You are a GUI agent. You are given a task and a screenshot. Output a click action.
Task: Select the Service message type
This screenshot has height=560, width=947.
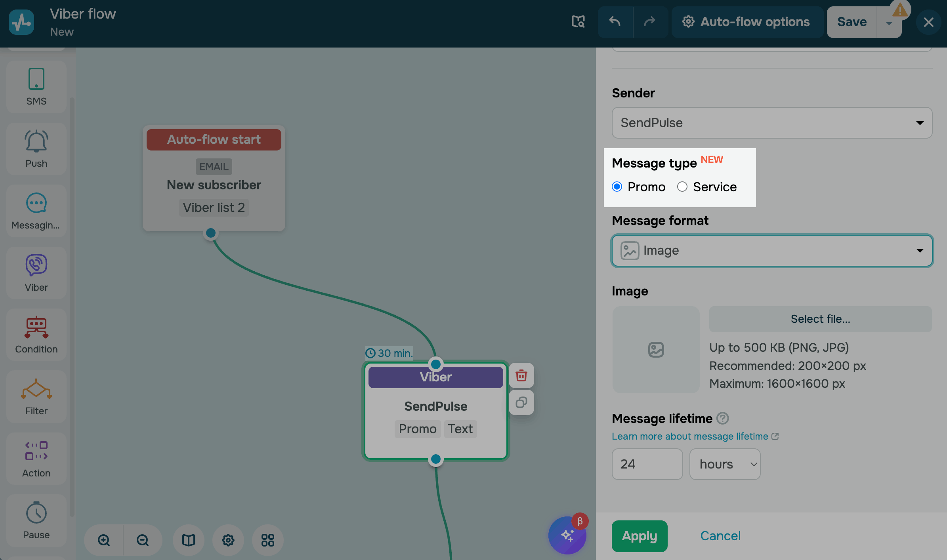[x=682, y=187]
